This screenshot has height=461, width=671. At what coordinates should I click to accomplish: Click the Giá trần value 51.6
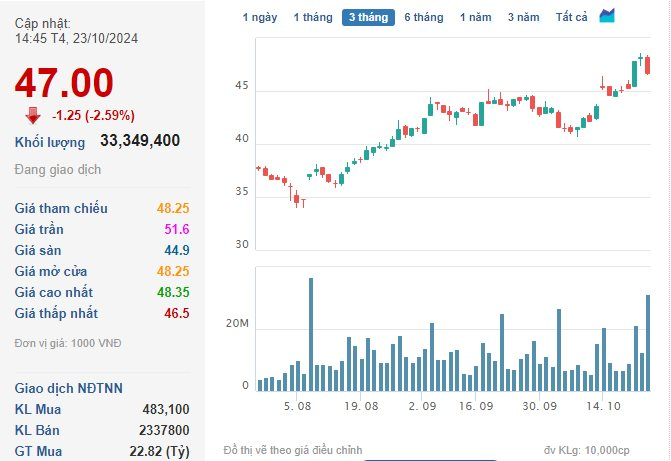[177, 229]
